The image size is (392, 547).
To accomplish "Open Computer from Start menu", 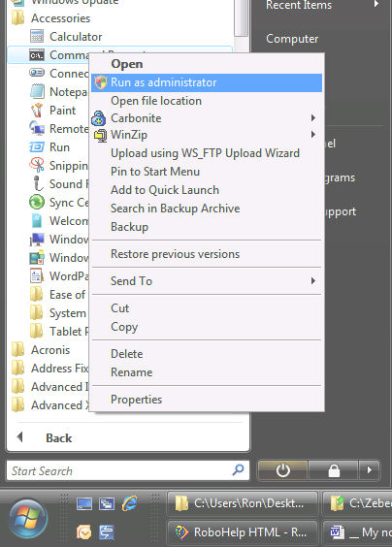I will (292, 39).
